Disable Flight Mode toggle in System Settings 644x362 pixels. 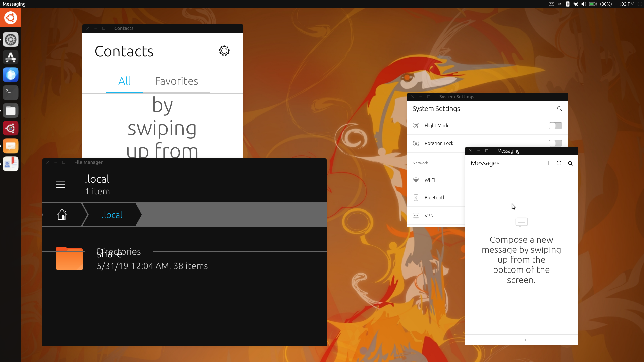pos(555,126)
